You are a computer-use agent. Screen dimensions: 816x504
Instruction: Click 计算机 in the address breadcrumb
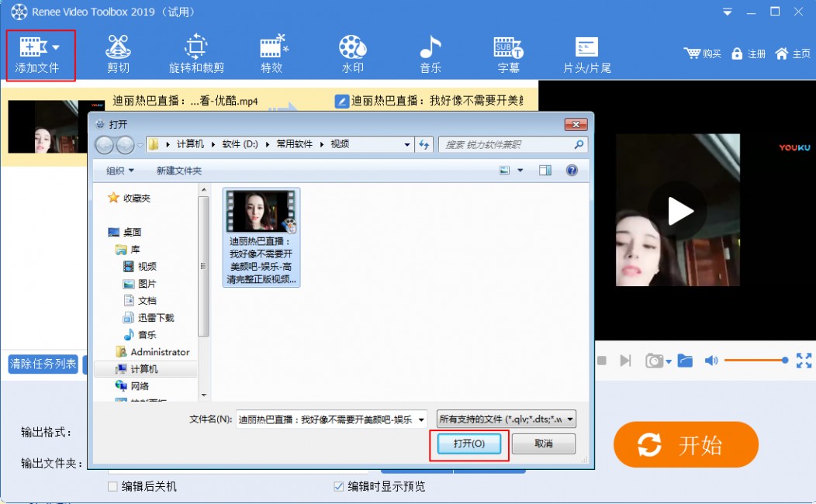190,144
